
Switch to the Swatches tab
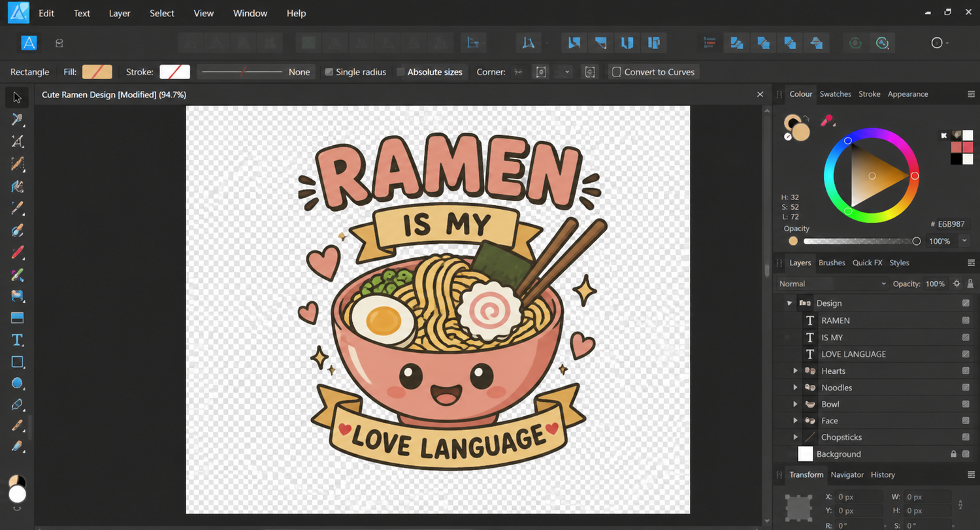pyautogui.click(x=836, y=94)
